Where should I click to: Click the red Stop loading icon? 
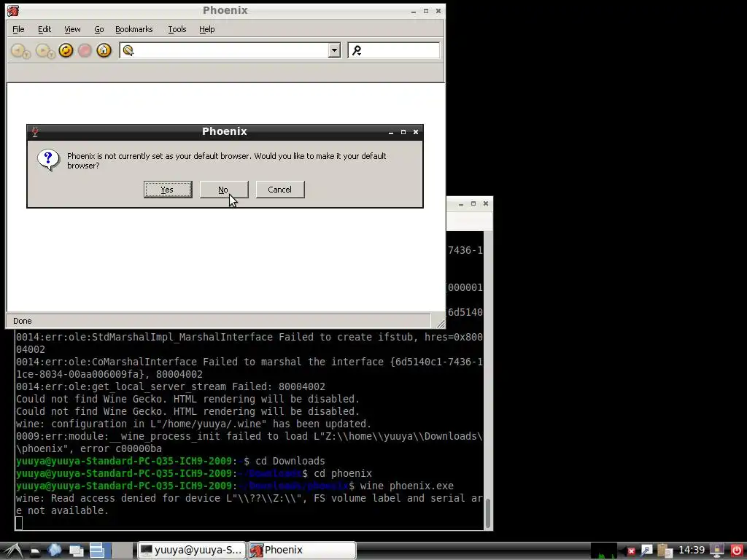click(x=85, y=50)
